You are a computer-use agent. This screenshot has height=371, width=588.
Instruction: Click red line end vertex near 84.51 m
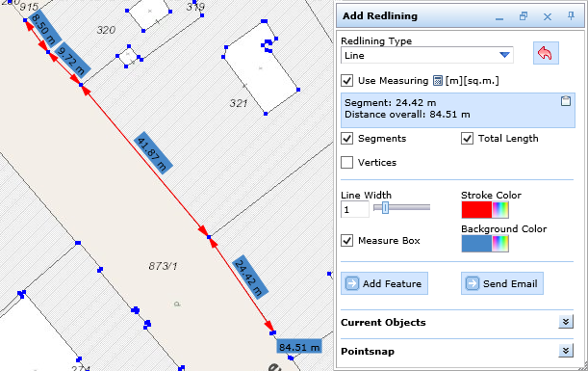[x=272, y=332]
